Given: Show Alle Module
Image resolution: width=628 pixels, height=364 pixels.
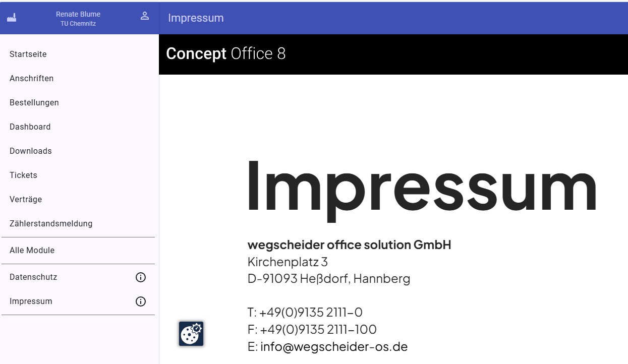Looking at the screenshot, I should (x=78, y=251).
